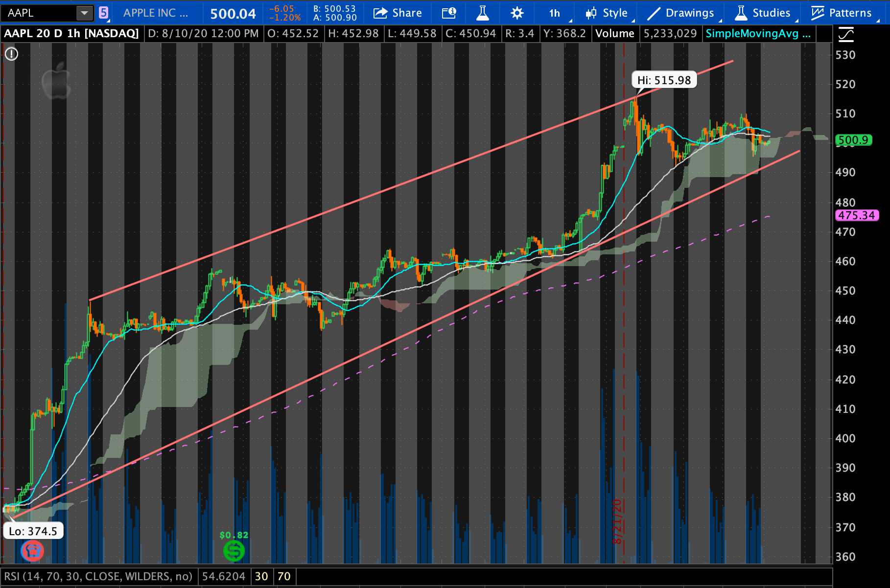
Task: Click the SimpleMovingAvg study label
Action: [x=758, y=34]
